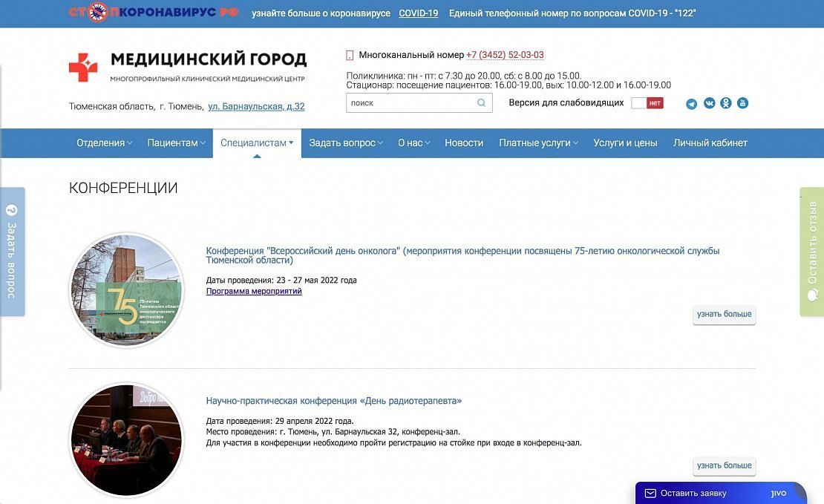
Task: Go to Личный кабинет in navigation
Action: point(710,143)
